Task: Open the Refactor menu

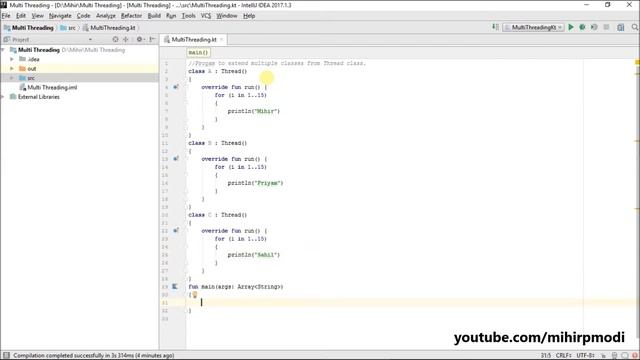Action: (x=131, y=16)
